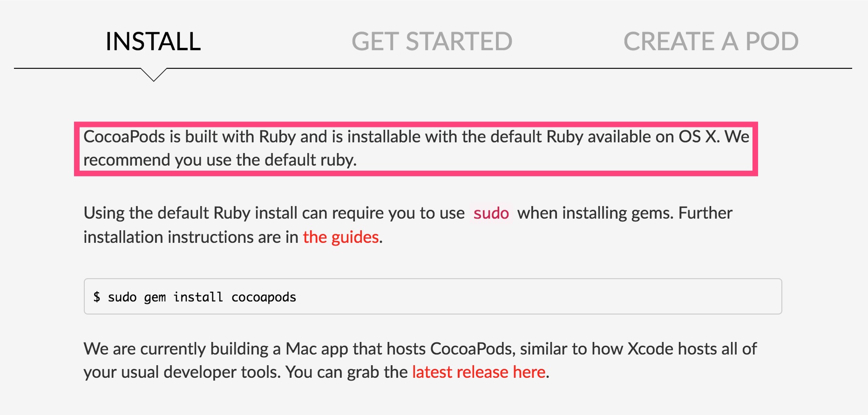Click the word 'install' in the terminal command
Image resolution: width=868 pixels, height=415 pixels.
[x=198, y=297]
